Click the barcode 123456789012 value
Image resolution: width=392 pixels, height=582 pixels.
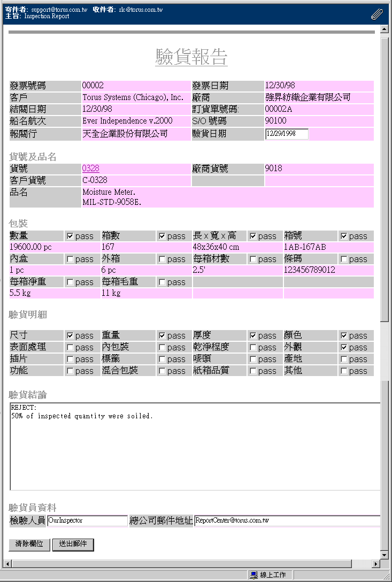[x=310, y=270]
